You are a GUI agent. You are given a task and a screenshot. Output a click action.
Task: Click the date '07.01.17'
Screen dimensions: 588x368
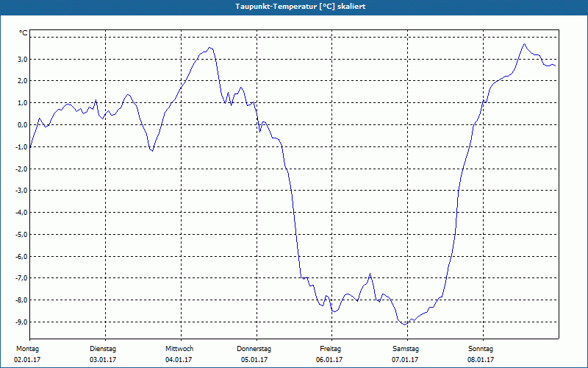coord(405,360)
